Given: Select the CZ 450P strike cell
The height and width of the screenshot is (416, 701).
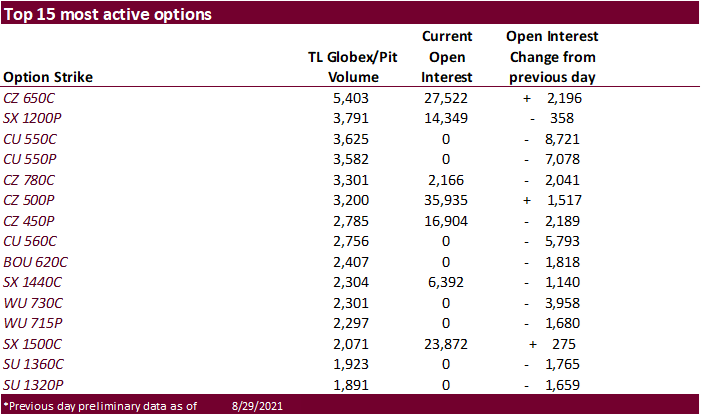Looking at the screenshot, I should pos(33,220).
